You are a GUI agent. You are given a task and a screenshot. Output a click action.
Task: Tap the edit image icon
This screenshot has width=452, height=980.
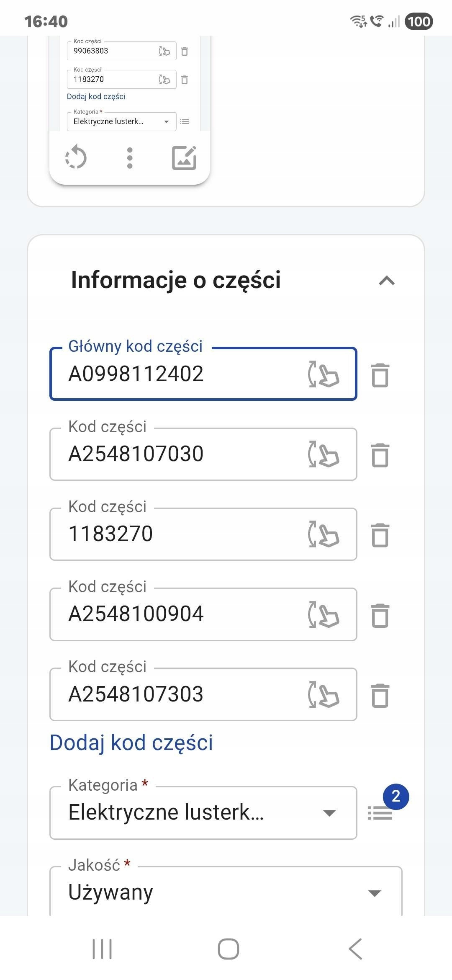point(184,158)
